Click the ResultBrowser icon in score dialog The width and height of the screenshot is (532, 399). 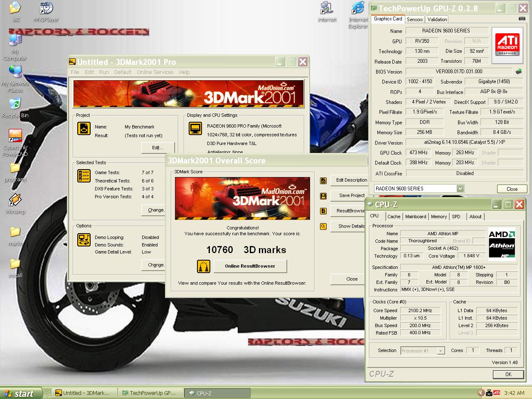click(323, 211)
